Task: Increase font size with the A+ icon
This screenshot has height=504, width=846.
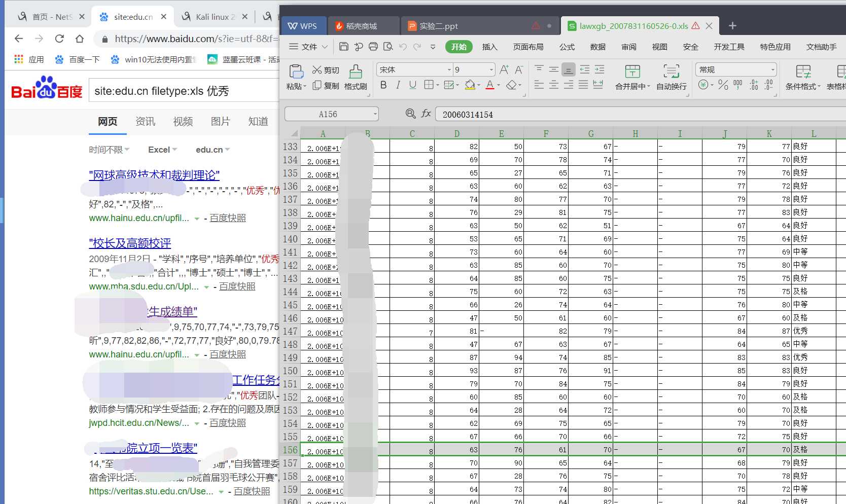Action: tap(504, 69)
